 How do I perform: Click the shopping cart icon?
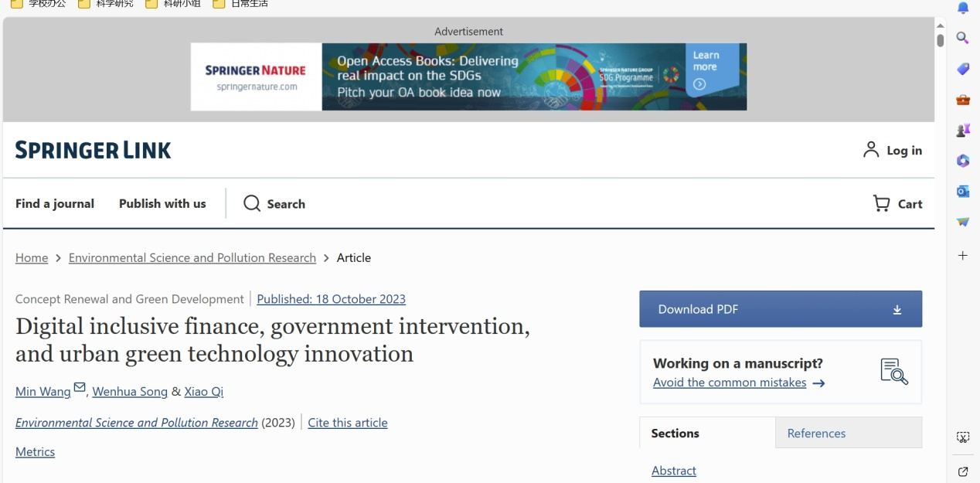(x=881, y=203)
